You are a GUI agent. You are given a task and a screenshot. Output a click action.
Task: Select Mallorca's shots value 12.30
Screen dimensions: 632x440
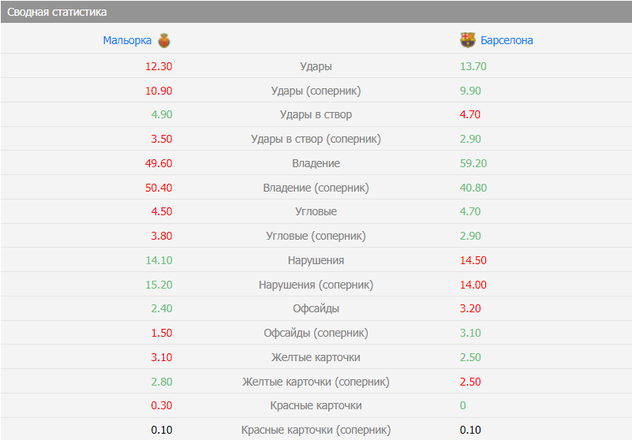tap(159, 66)
